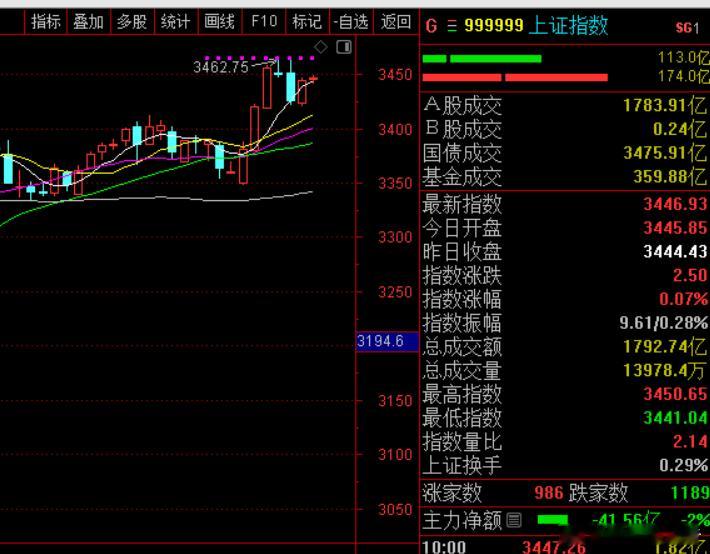The height and width of the screenshot is (554, 710).
Task: Click the 统计 statistics toolbar item
Action: click(175, 21)
